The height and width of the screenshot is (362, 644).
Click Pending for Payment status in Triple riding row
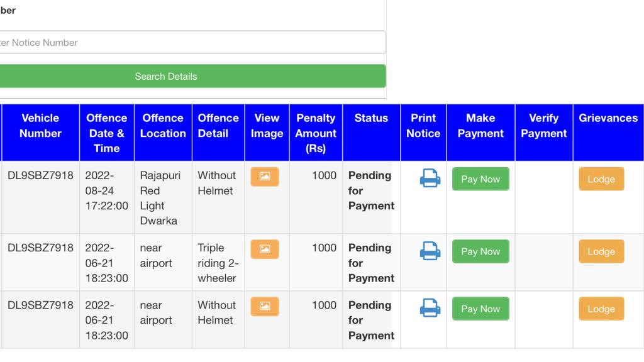371,263
